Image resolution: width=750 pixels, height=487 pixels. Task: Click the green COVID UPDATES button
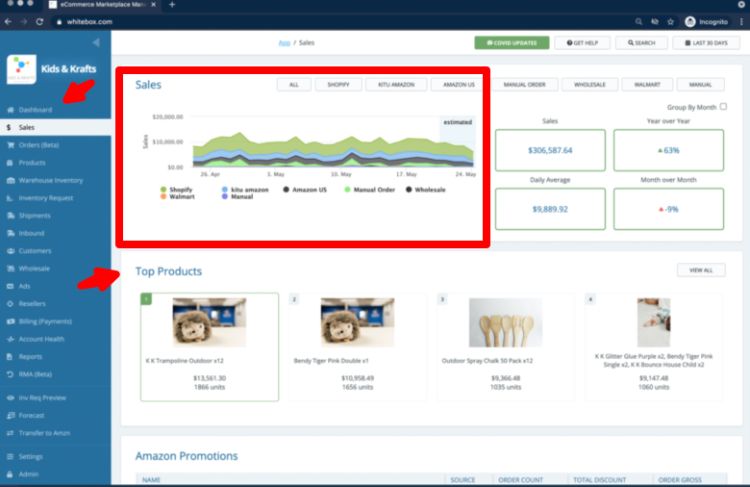coord(512,43)
